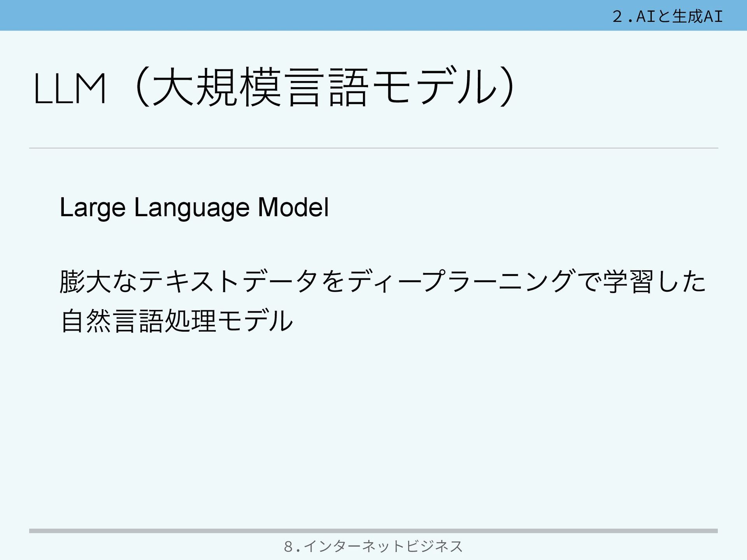
Task: Click the particle "を" after "テキストデータ"
Action: point(334,282)
